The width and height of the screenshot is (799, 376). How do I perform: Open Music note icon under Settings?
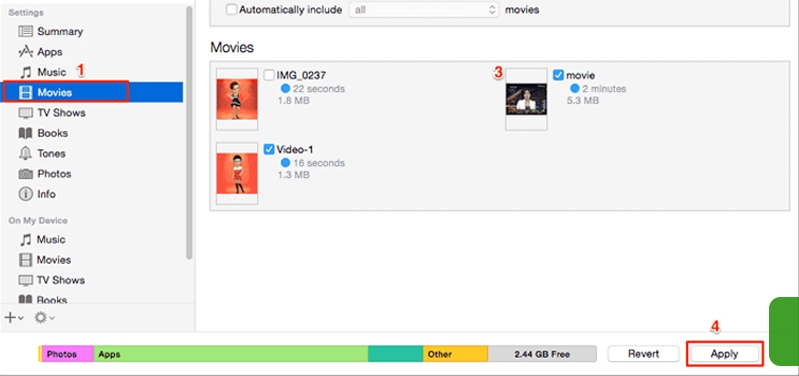point(25,72)
